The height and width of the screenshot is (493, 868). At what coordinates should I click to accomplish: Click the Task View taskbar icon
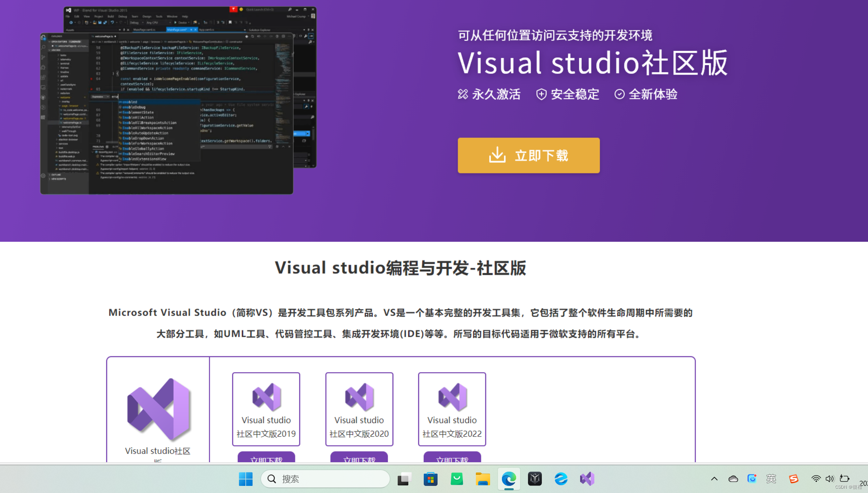(x=404, y=479)
